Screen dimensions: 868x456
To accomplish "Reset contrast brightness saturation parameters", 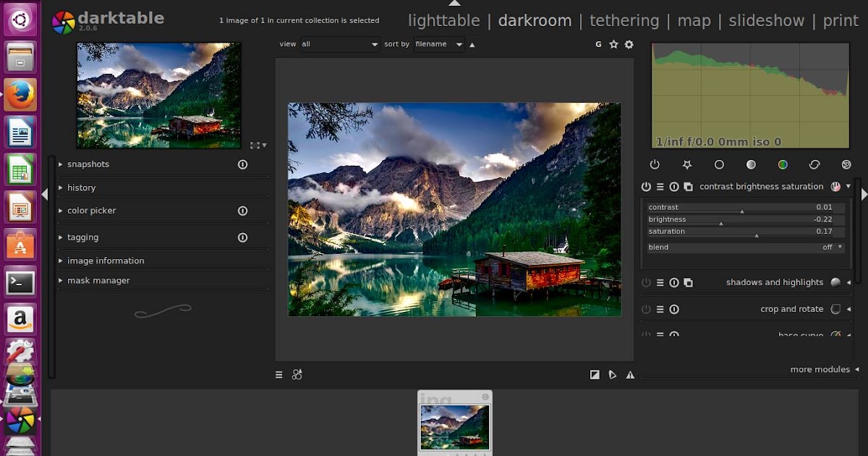I will click(x=674, y=187).
